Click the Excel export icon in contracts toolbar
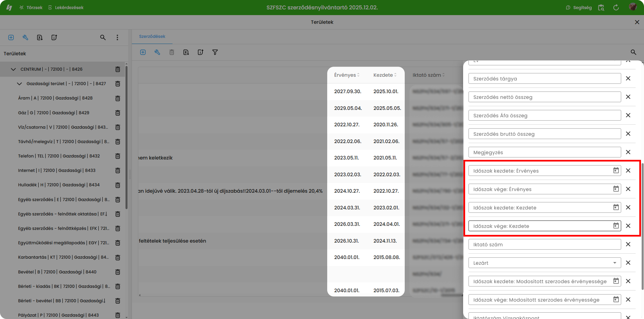The image size is (644, 319). pyautogui.click(x=186, y=52)
